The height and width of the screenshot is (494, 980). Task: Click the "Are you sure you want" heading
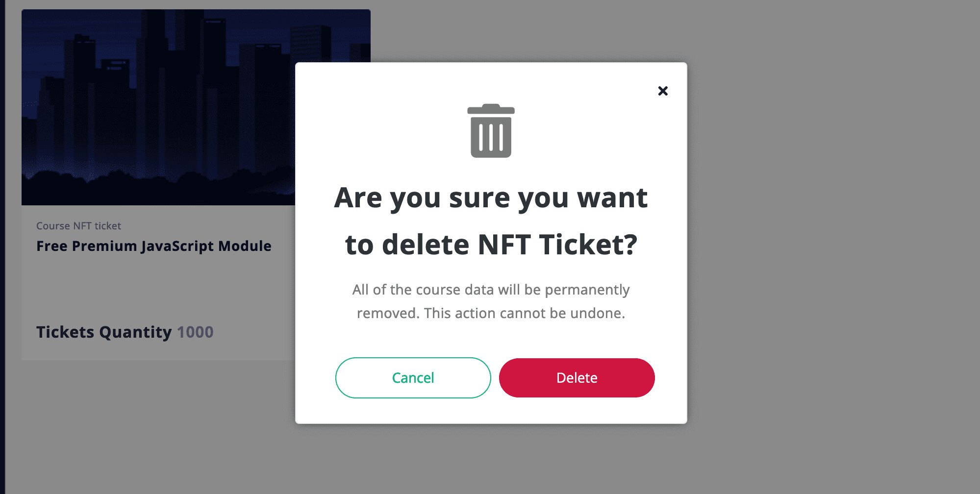click(x=491, y=198)
